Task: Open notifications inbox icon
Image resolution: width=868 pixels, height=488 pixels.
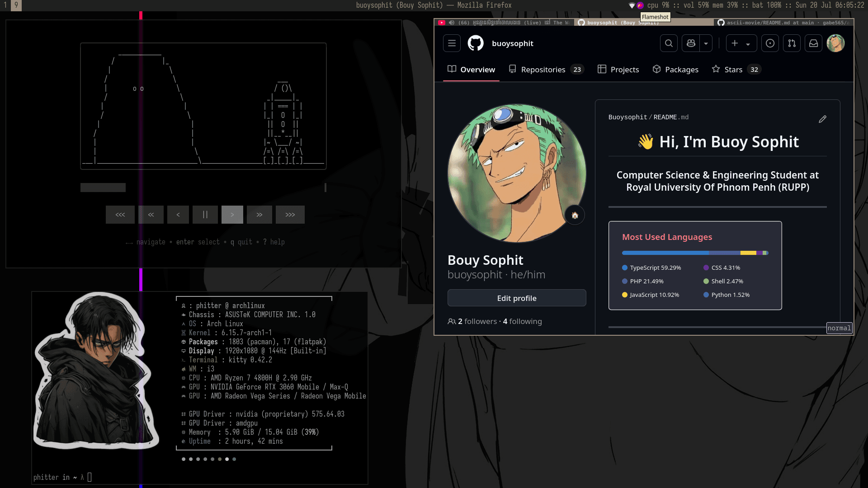Action: [813, 43]
